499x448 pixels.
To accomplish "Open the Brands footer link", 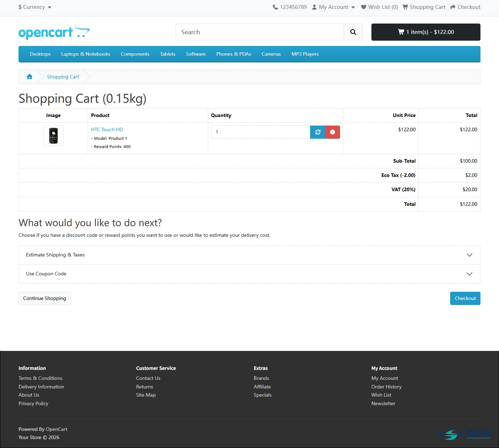I will coord(261,378).
